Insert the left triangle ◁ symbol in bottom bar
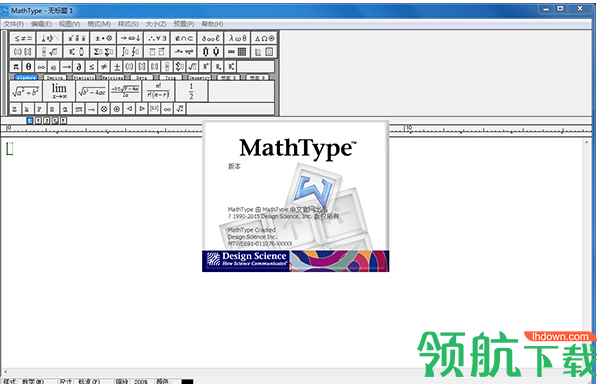 click(129, 109)
